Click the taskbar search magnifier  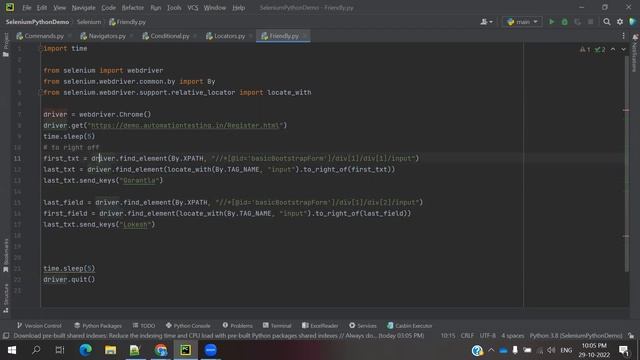tap(36, 350)
